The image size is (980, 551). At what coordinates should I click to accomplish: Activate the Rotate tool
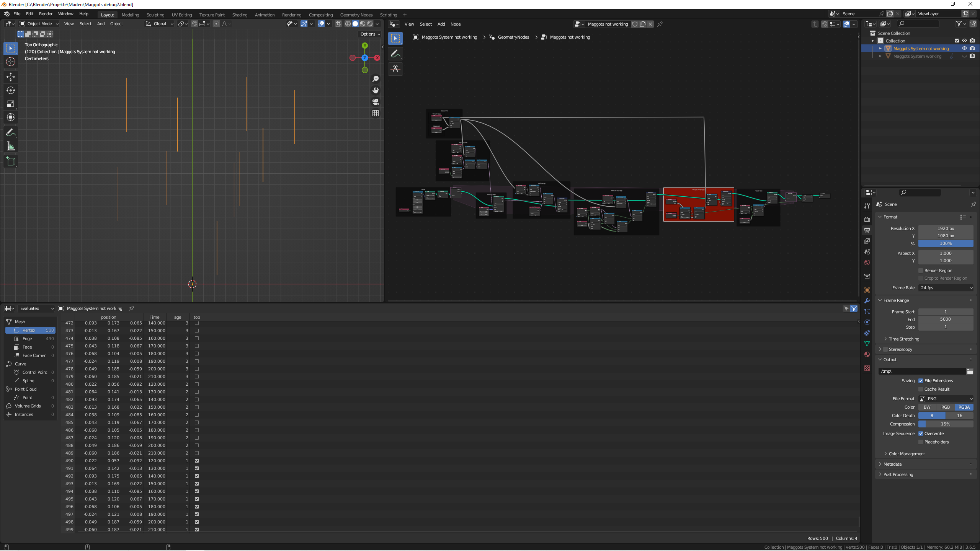[x=11, y=90]
